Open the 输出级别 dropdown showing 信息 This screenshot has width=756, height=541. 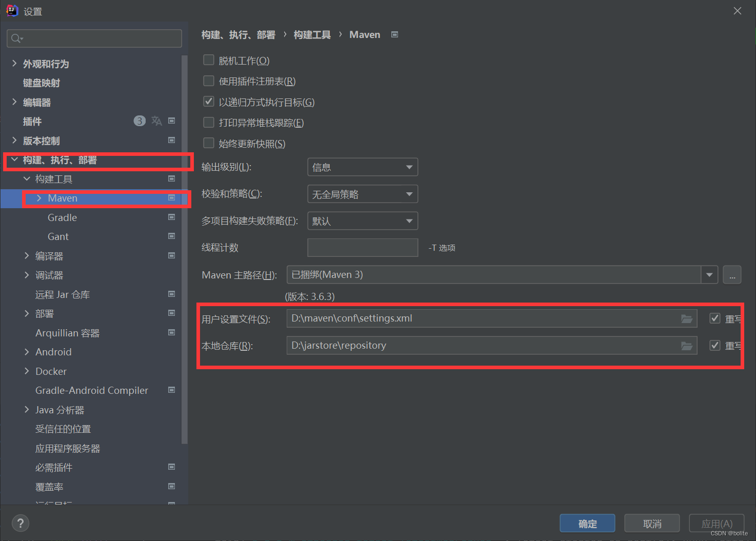point(363,167)
